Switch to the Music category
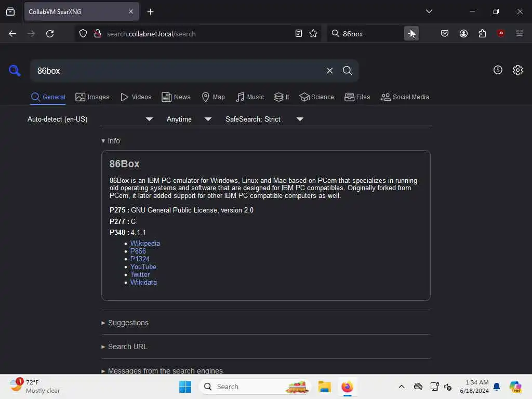Image resolution: width=532 pixels, height=399 pixels. coord(250,97)
